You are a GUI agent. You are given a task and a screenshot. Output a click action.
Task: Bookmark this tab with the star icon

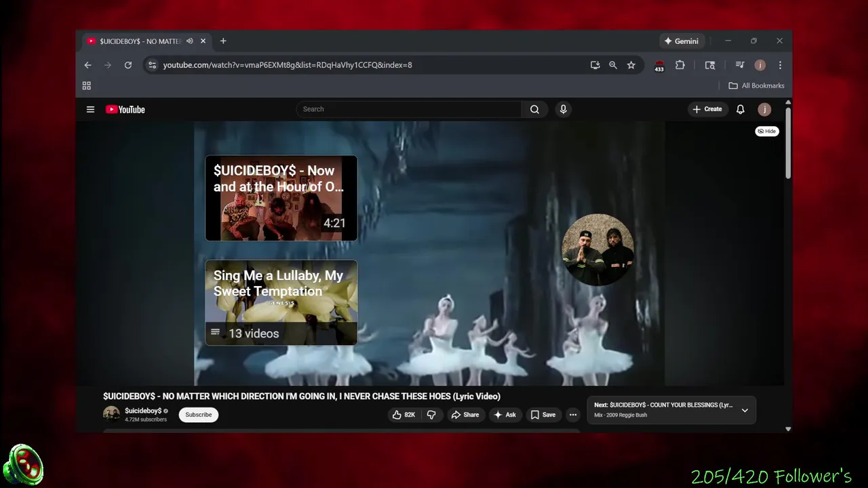tap(631, 65)
